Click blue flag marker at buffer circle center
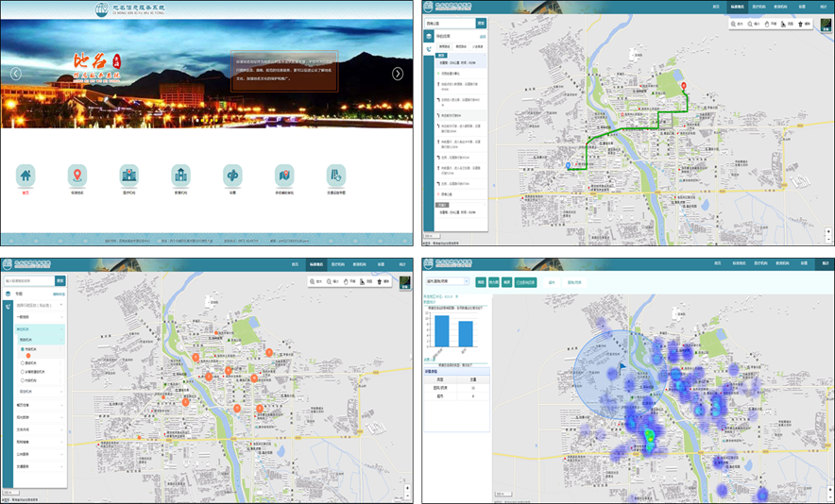This screenshot has height=504, width=835. 622,366
